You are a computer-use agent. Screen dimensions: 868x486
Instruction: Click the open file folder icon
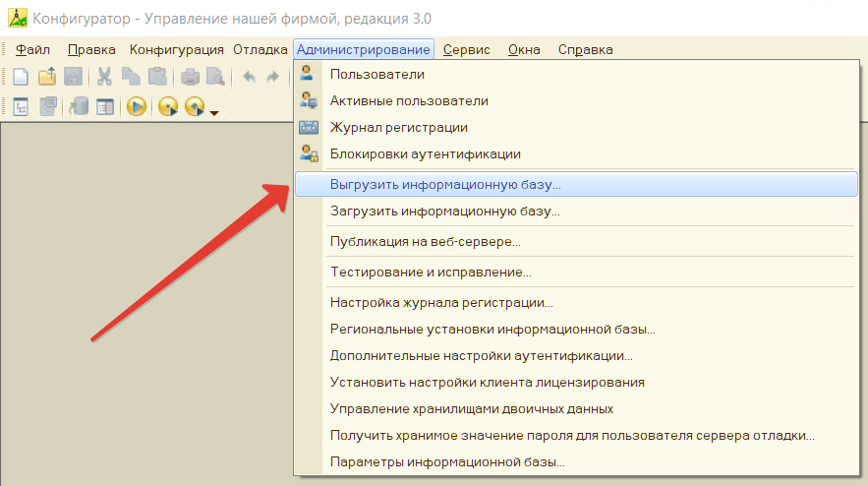tap(47, 77)
